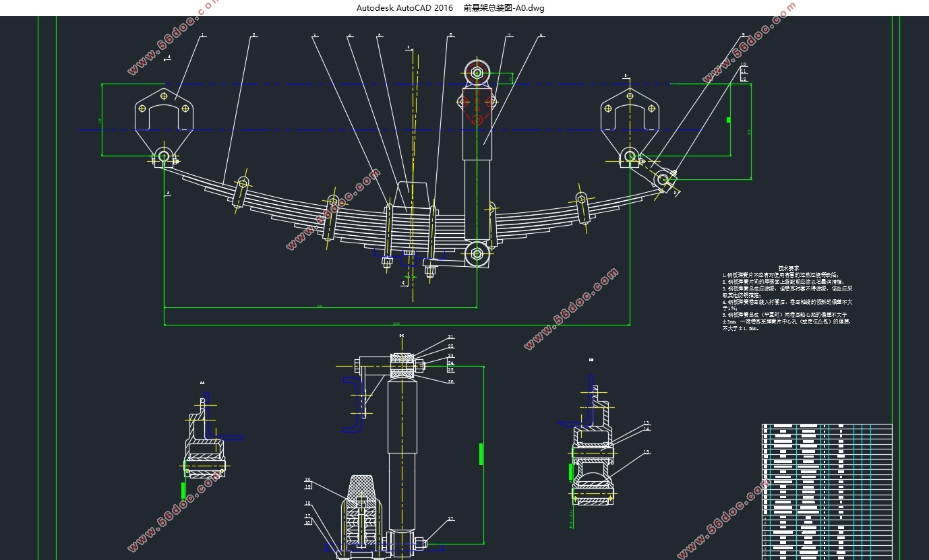
Task: Select the parts list table
Action: pos(827,491)
